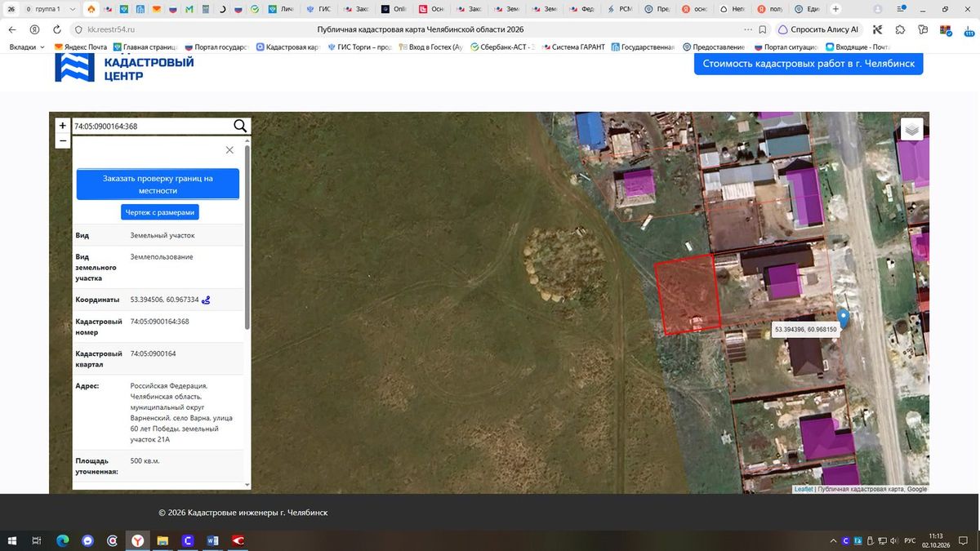
Task: Switch to the РСМ tab
Action: coord(621,9)
